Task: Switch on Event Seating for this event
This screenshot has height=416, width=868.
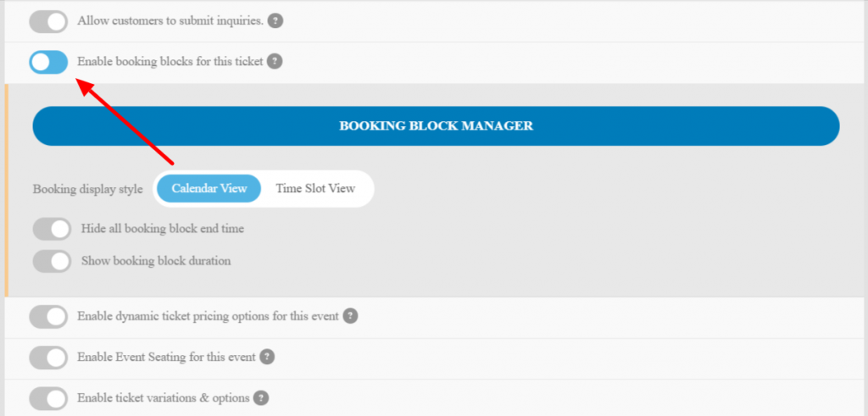Action: point(48,358)
